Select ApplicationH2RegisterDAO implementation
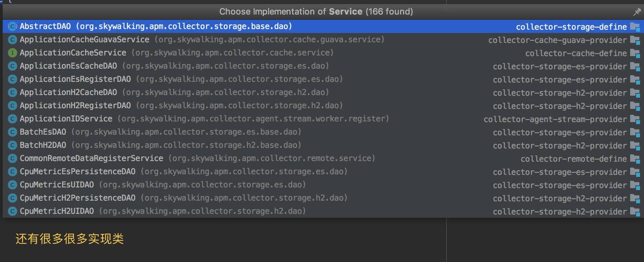The width and height of the screenshot is (644, 262). (323, 106)
